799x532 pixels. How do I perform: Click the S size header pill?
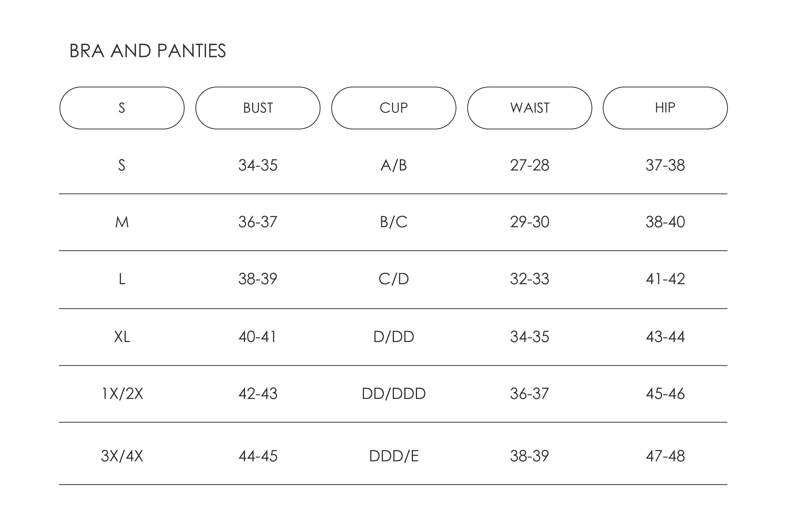122,108
